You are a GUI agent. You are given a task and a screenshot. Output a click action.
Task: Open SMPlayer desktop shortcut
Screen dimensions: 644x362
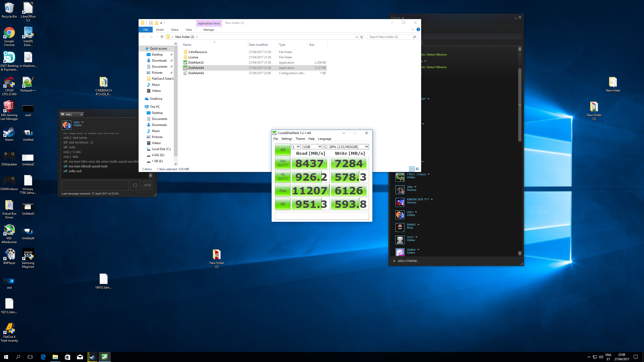(x=9, y=257)
